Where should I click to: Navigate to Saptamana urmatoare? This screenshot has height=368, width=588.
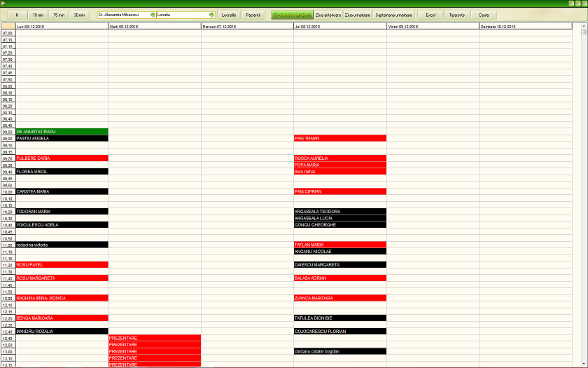point(393,15)
